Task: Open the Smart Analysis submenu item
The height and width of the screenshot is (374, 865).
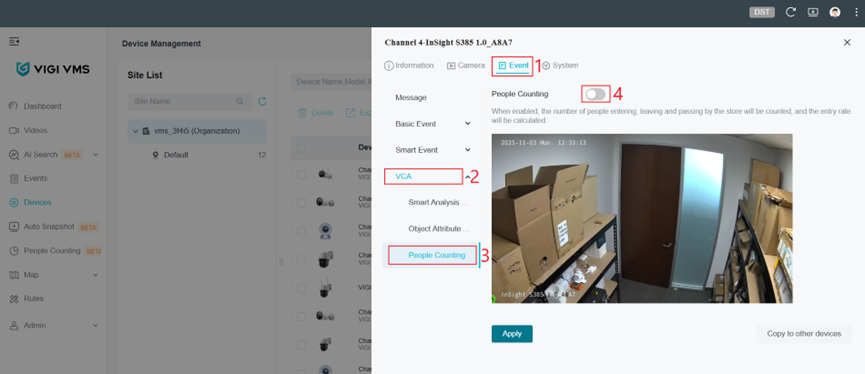Action: tap(439, 202)
